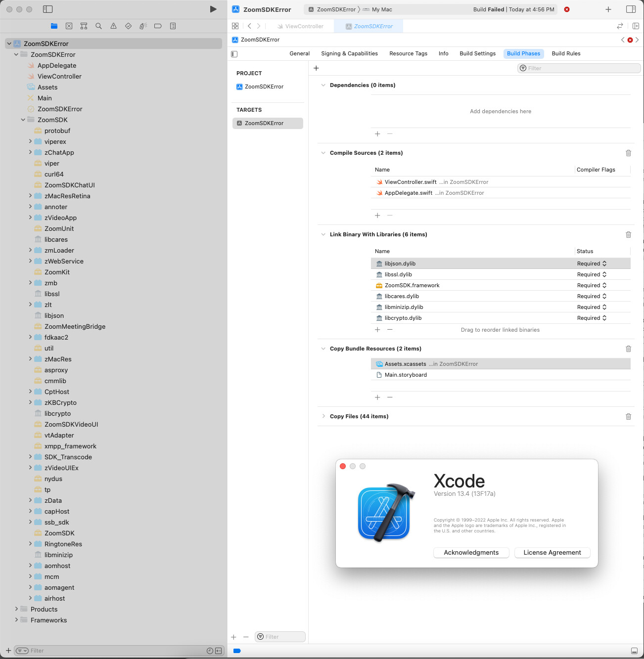Collapse the Compile Sources section
Image resolution: width=644 pixels, height=659 pixels.
323,153
